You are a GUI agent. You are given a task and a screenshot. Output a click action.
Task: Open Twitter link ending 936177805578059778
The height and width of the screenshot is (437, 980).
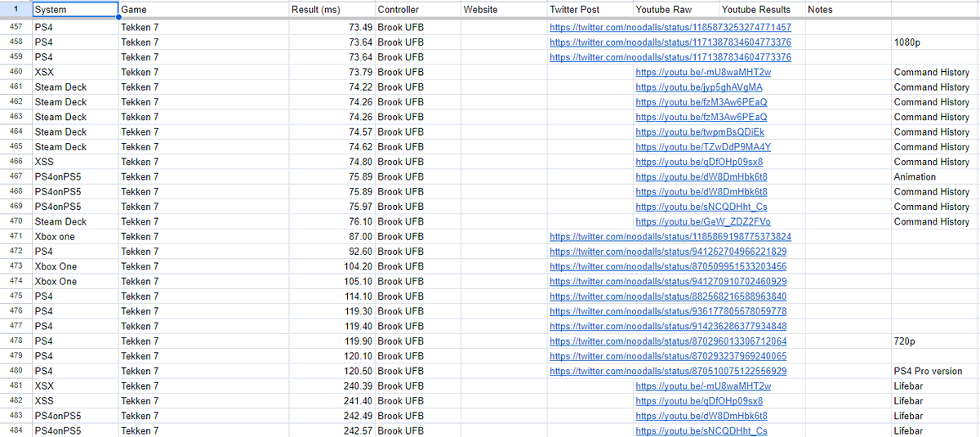668,311
